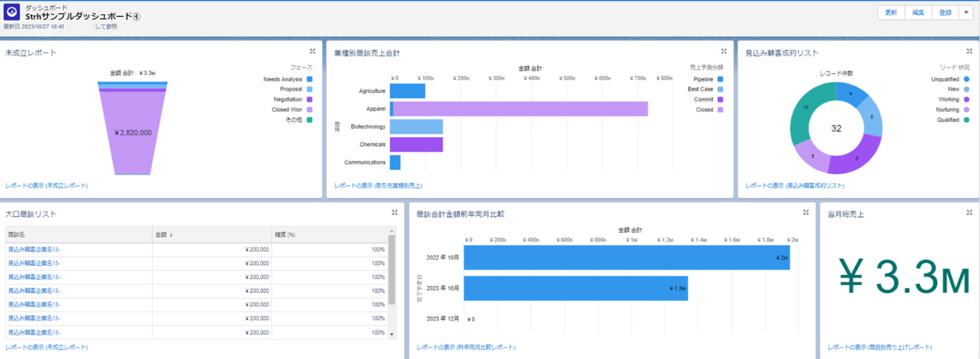This screenshot has width=980, height=359.
Task: Click the 更新 refresh button
Action: point(891,13)
